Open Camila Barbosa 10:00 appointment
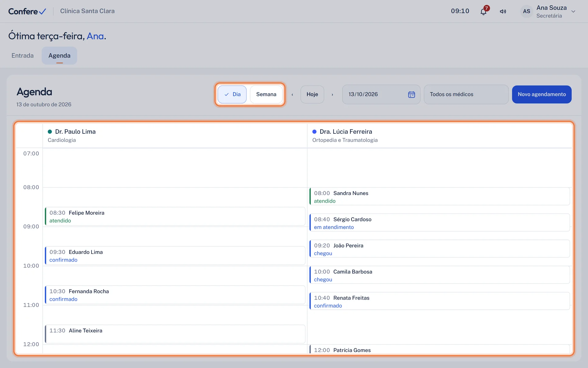The image size is (588, 368). tap(439, 275)
